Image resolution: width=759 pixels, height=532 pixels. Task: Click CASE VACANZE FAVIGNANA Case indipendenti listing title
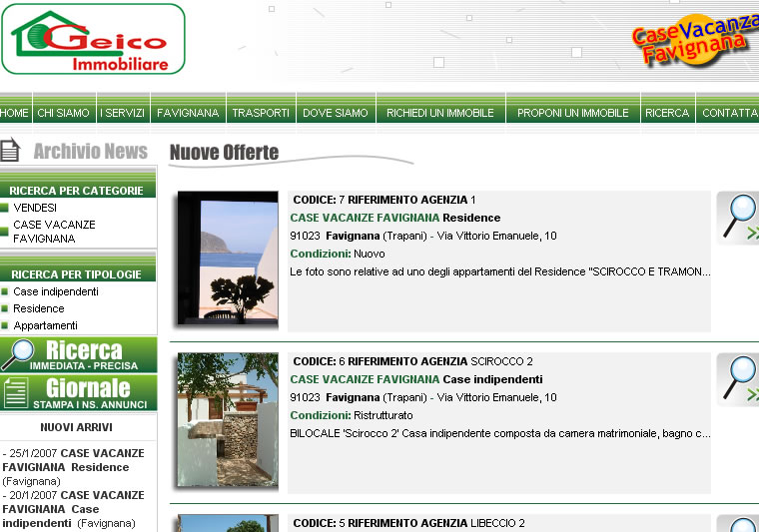coord(416,379)
